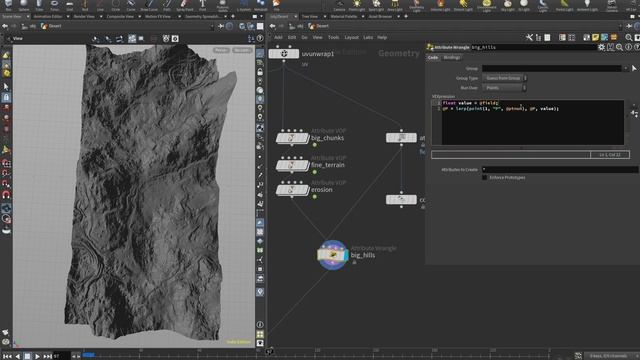
Task: Open the network editor Add menu
Action: (278, 38)
